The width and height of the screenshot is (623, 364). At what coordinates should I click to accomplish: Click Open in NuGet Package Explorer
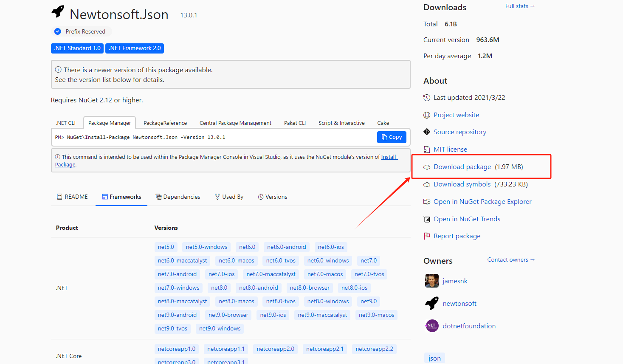point(482,202)
